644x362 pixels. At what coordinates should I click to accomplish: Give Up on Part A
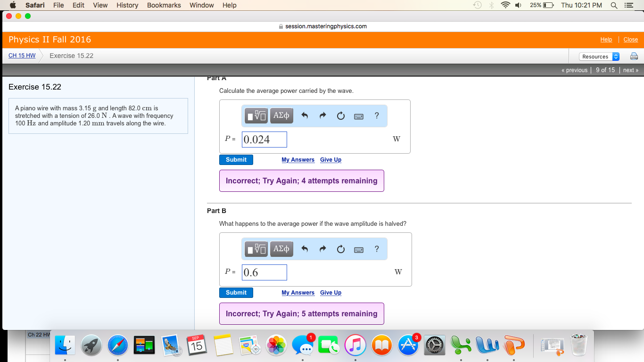pyautogui.click(x=330, y=160)
